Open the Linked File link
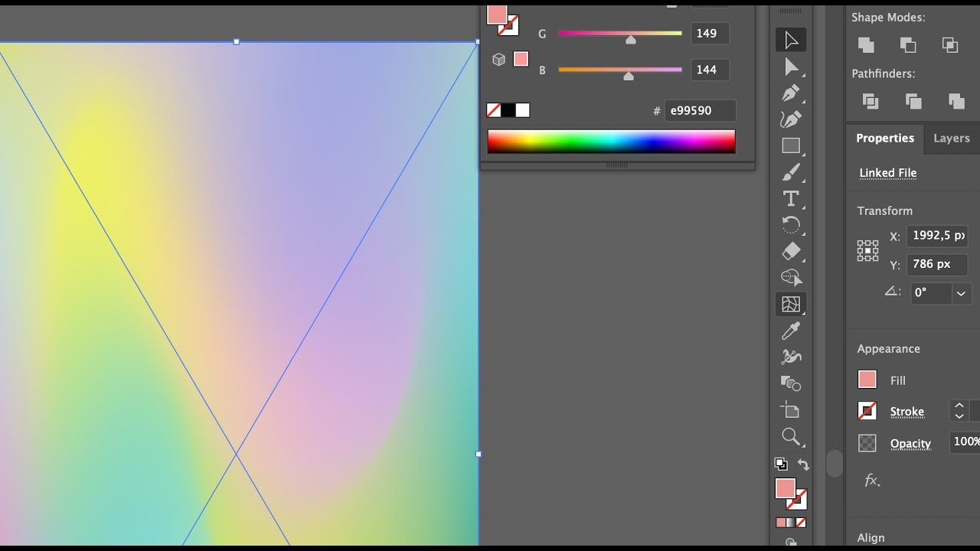 (887, 173)
